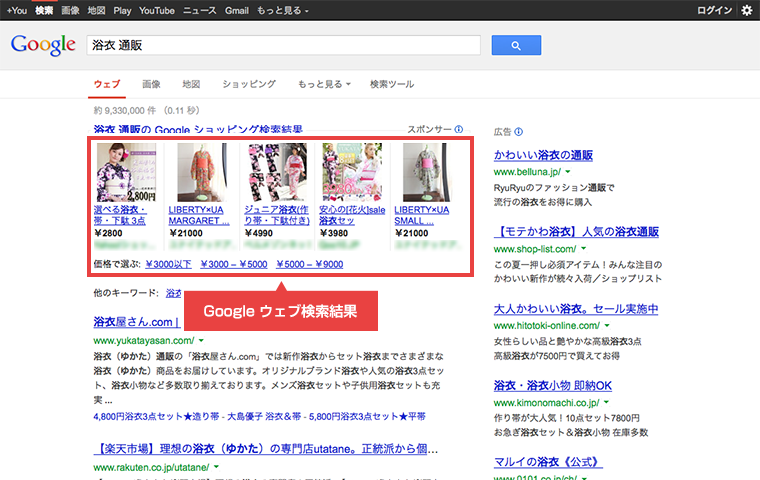Open 地図 in the top black bar
Viewport: 760px width, 480px height.
[x=96, y=10]
